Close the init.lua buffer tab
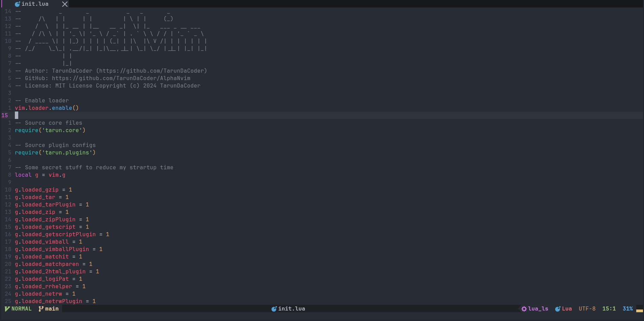644x321 pixels. [65, 4]
